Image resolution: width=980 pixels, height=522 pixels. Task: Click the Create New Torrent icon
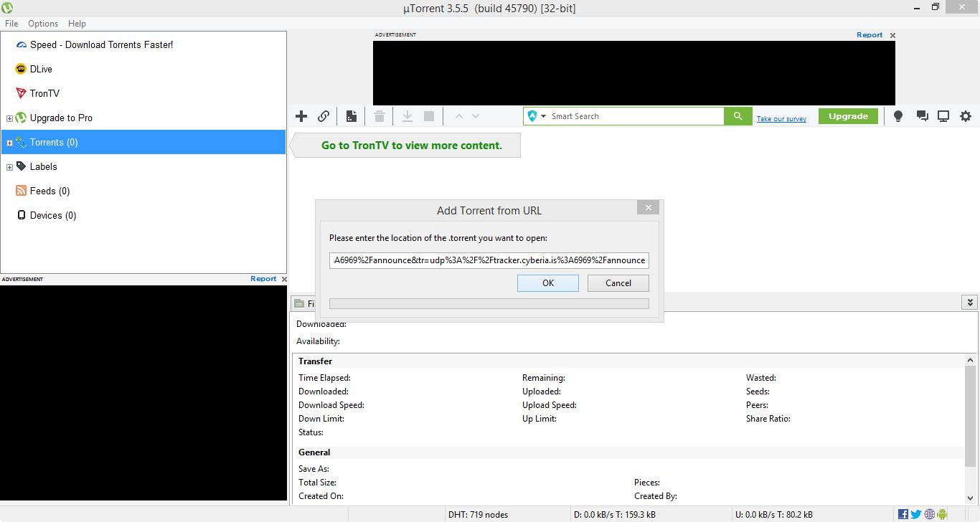(351, 116)
